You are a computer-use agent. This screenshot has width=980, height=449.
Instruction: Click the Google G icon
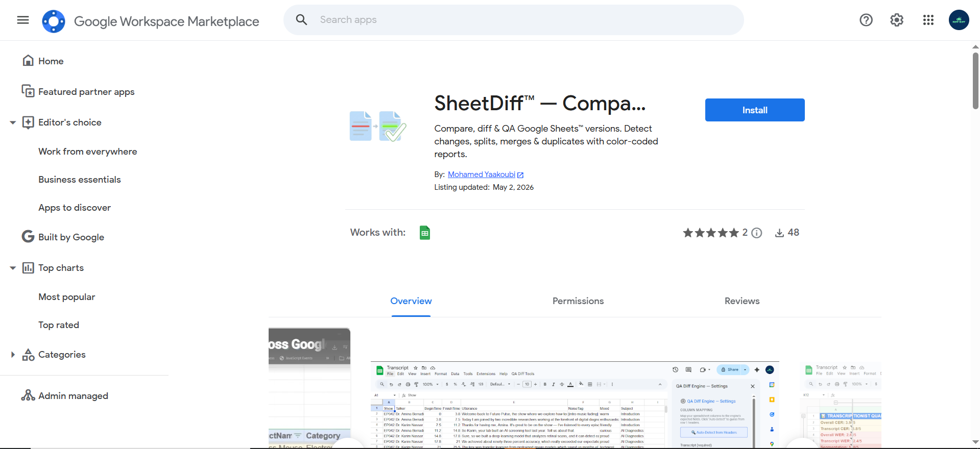tap(28, 237)
